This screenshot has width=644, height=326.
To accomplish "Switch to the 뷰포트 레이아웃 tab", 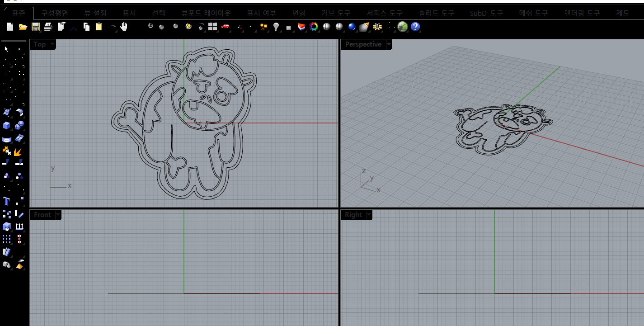I will (x=206, y=13).
